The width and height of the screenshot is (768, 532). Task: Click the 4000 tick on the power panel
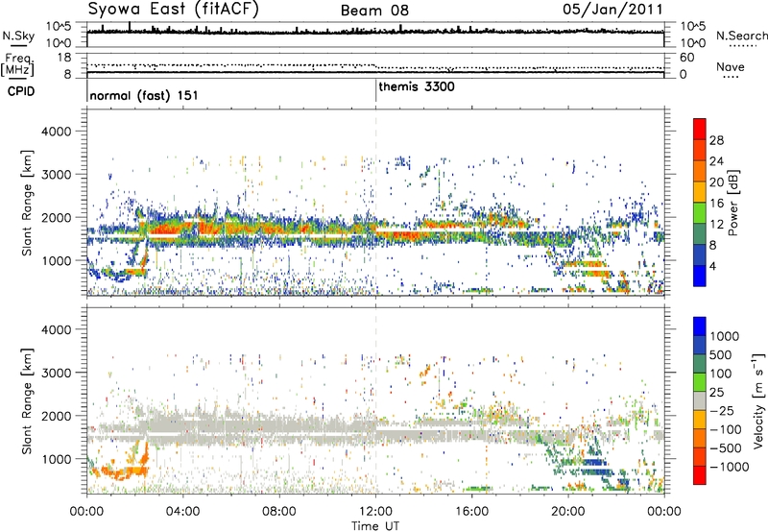point(56,132)
